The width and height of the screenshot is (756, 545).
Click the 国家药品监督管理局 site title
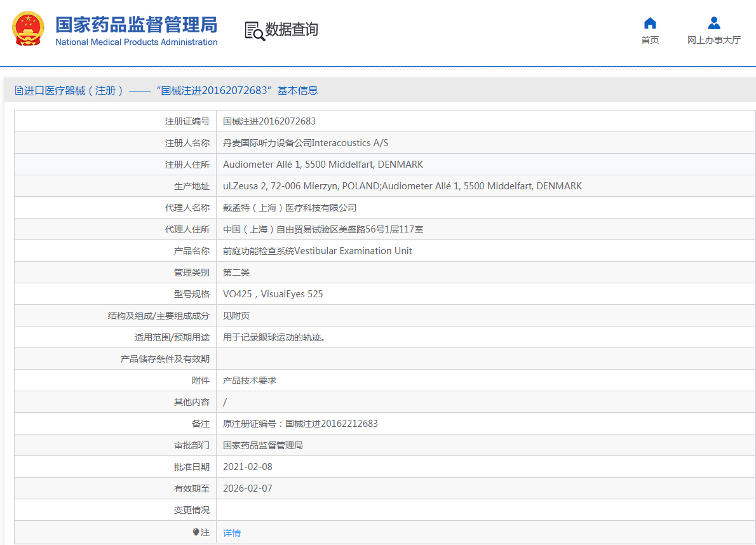click(136, 24)
